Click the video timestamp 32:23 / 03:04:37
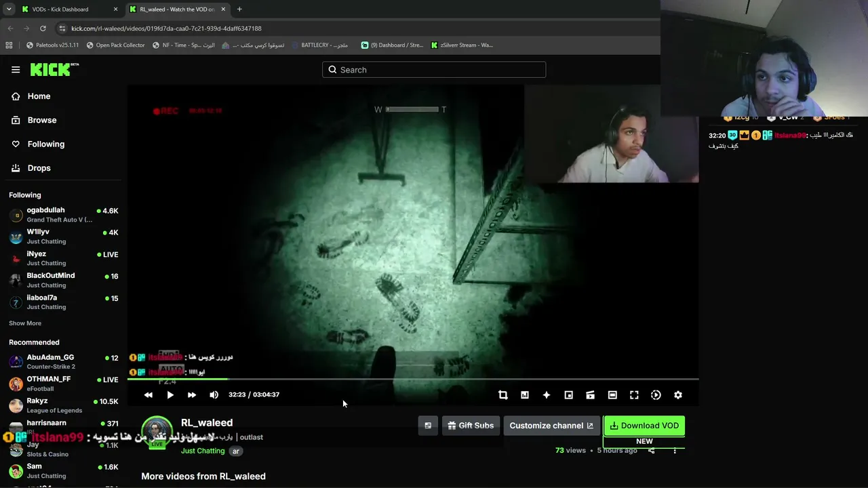 point(254,394)
